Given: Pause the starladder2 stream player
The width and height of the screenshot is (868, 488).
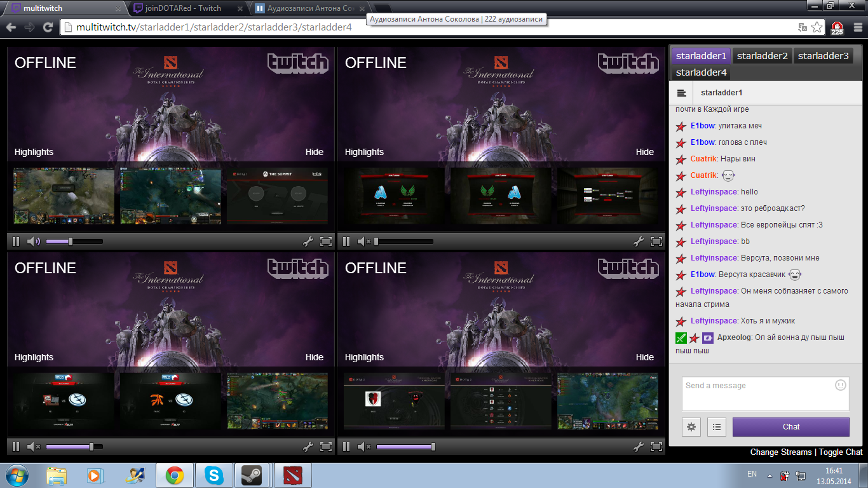Looking at the screenshot, I should (346, 241).
